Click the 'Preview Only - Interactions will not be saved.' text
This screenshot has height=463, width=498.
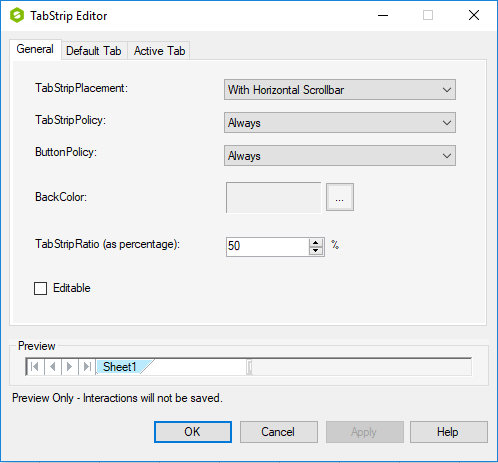click(117, 398)
